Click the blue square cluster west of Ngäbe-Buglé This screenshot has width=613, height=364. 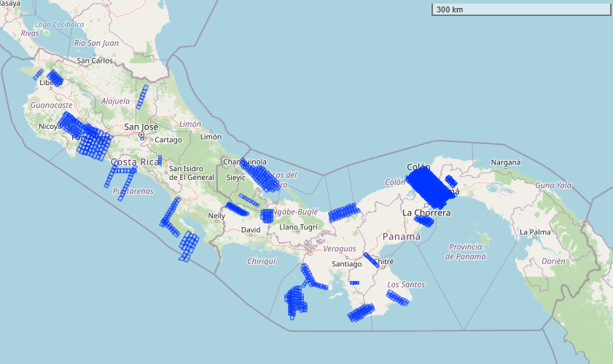pyautogui.click(x=267, y=215)
